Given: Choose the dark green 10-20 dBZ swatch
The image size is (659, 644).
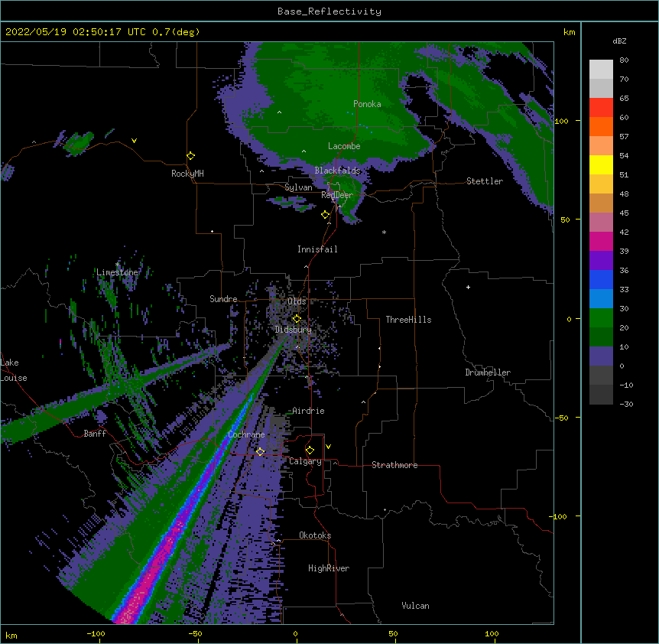Looking at the screenshot, I should pyautogui.click(x=601, y=337).
